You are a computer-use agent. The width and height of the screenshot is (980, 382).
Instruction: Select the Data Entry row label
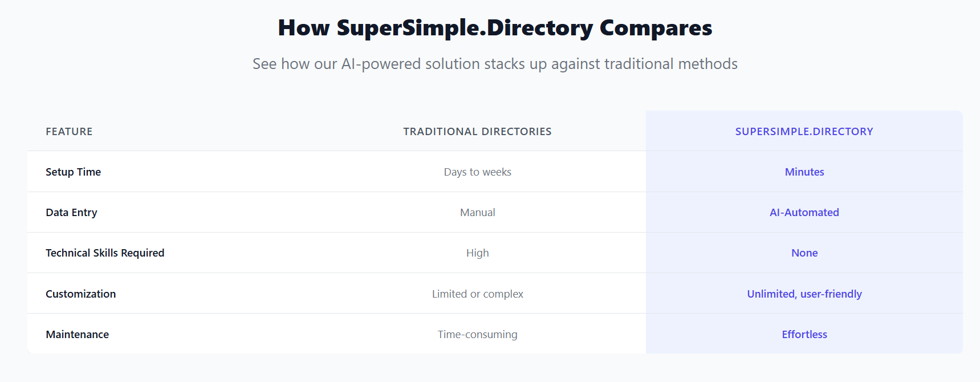point(71,213)
